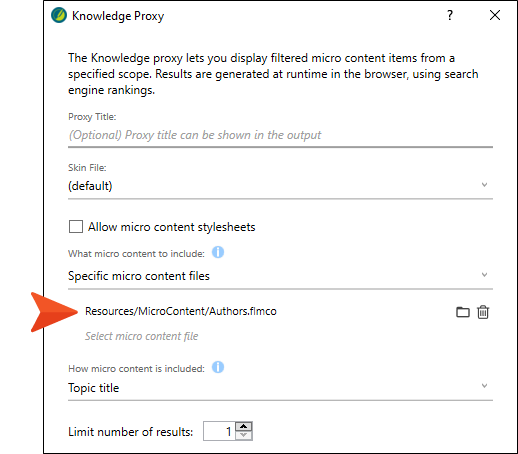Click the Topic title selected value
This screenshot has height=454, width=518.
tap(93, 388)
